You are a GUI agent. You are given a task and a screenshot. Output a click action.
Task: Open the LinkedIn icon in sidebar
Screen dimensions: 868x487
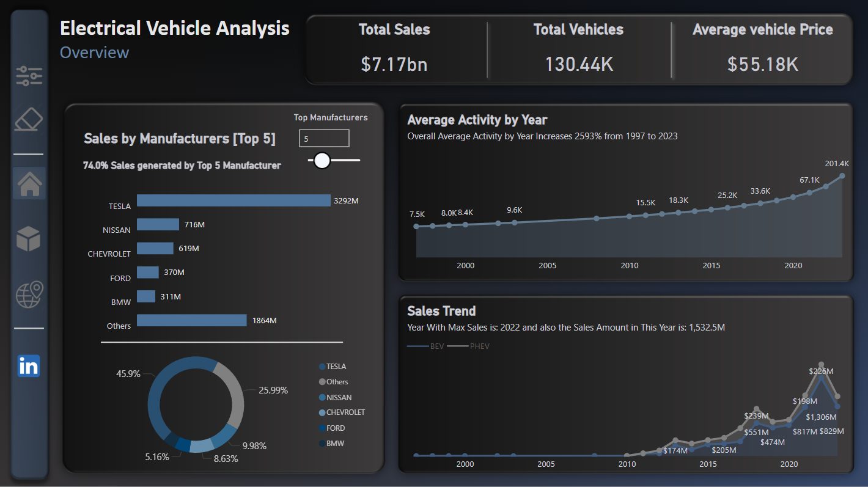point(29,365)
